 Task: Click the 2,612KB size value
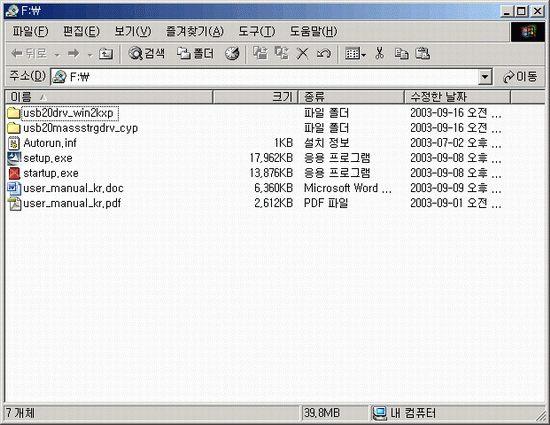[274, 203]
